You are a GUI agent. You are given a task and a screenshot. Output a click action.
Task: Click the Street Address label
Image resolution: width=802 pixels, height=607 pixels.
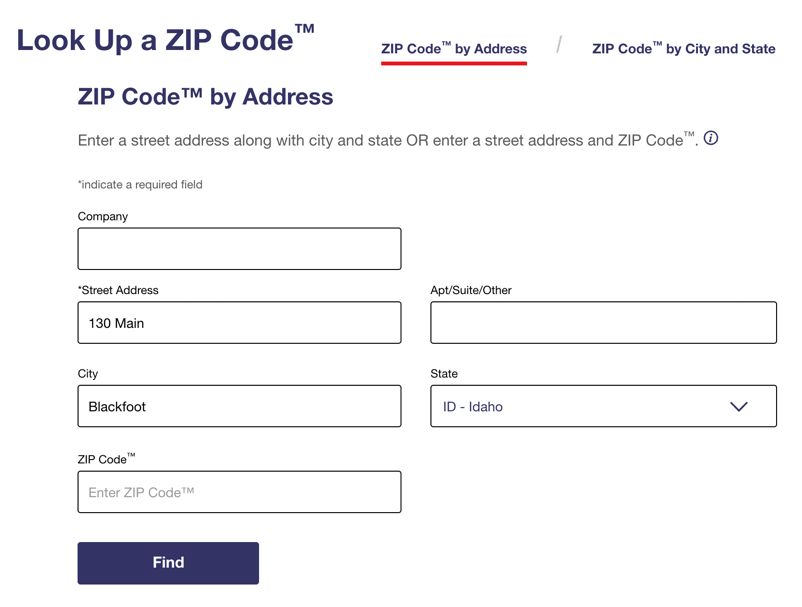(x=118, y=290)
